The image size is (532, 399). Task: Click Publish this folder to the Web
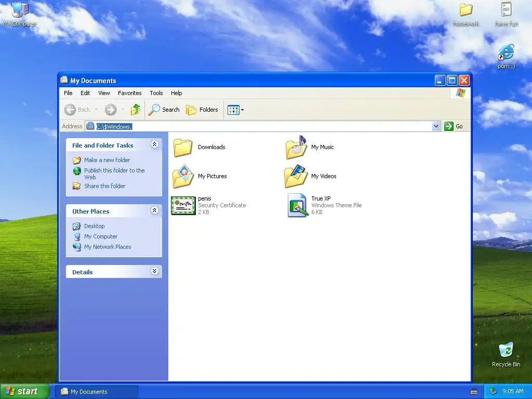tap(114, 174)
